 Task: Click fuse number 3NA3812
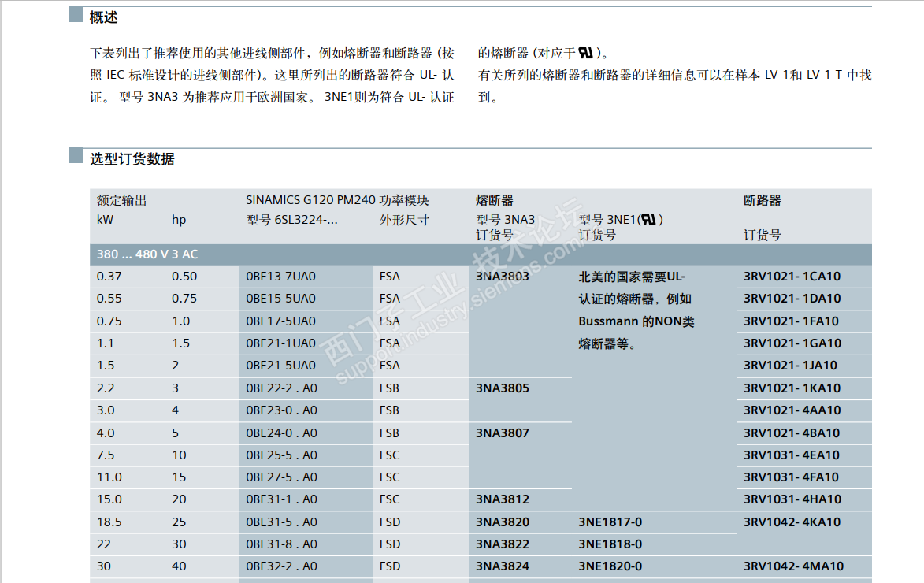502,499
